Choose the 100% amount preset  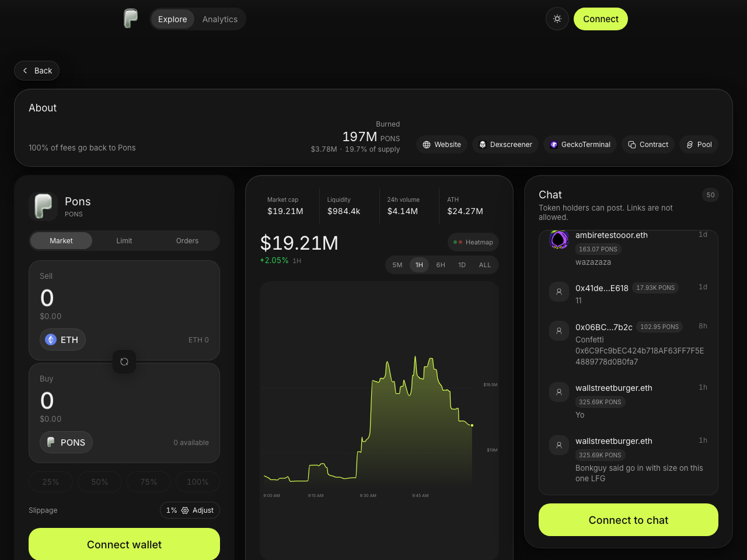pyautogui.click(x=198, y=482)
